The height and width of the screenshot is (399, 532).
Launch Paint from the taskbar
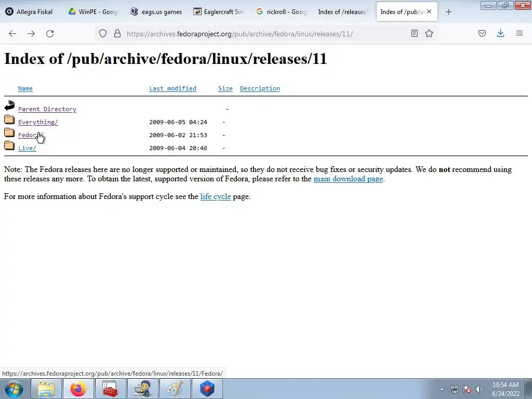click(175, 389)
